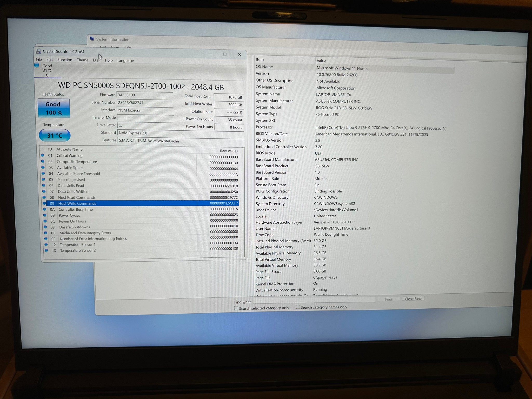Viewport: 532px width, 399px height.
Task: Click the Available Spare status dot
Action: [43, 167]
